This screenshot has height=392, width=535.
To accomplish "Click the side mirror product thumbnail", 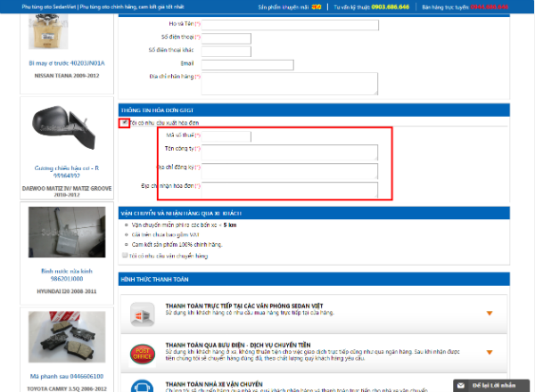I will (63, 127).
